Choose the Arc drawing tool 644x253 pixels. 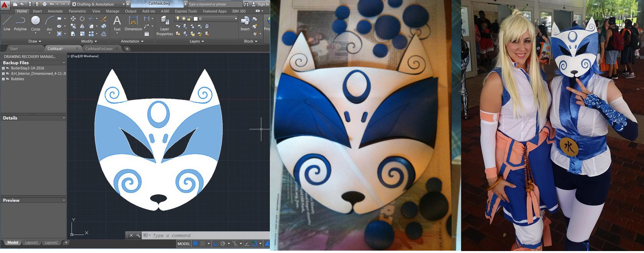click(49, 23)
